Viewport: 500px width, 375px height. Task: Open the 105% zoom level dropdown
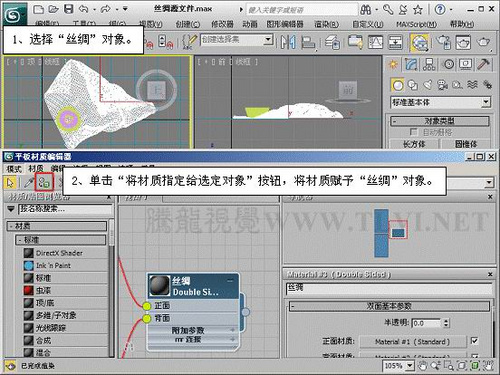[410, 366]
